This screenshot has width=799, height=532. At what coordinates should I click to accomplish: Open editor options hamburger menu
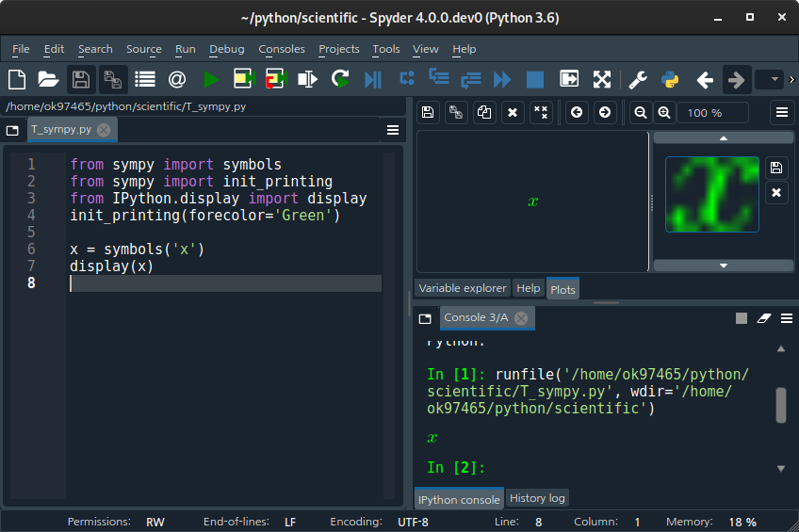coord(393,130)
